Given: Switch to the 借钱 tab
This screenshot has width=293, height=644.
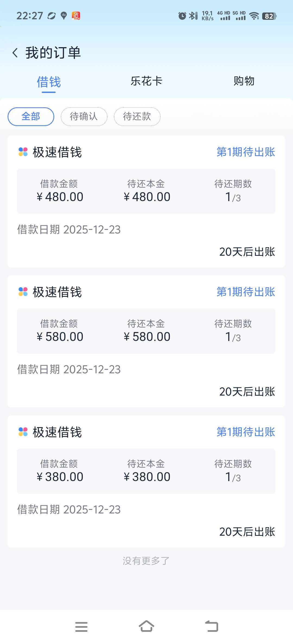Looking at the screenshot, I should coord(49,82).
